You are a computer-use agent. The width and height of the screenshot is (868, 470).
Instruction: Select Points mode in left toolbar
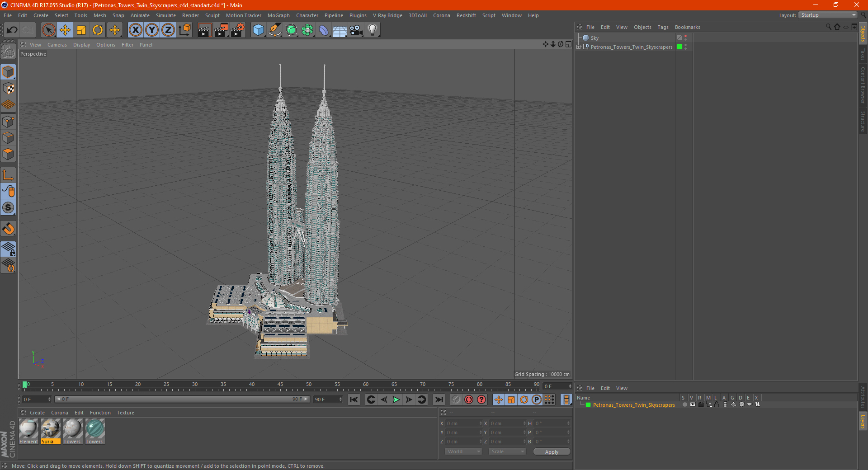[8, 122]
